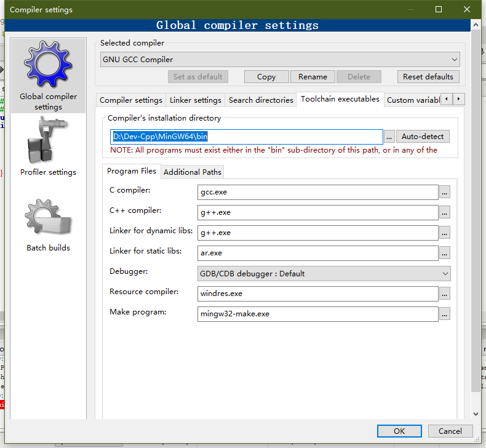This screenshot has height=448, width=486.
Task: Click the installation directory path field
Action: click(247, 137)
